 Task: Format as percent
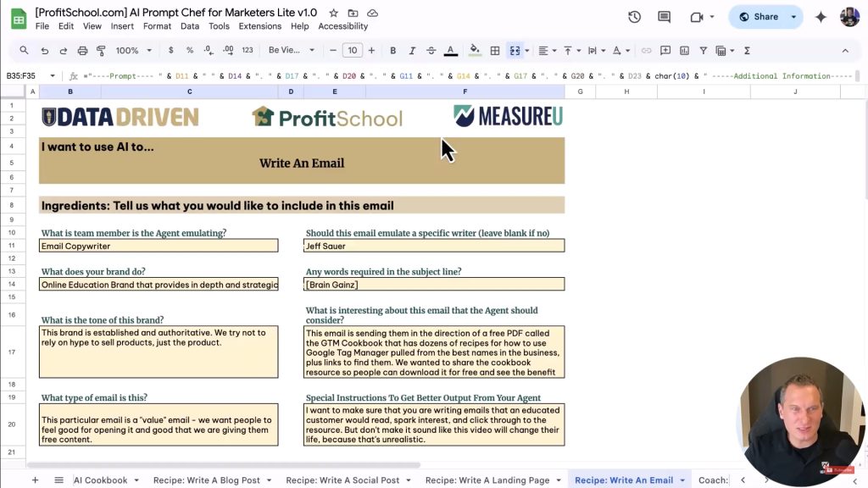[x=190, y=50]
